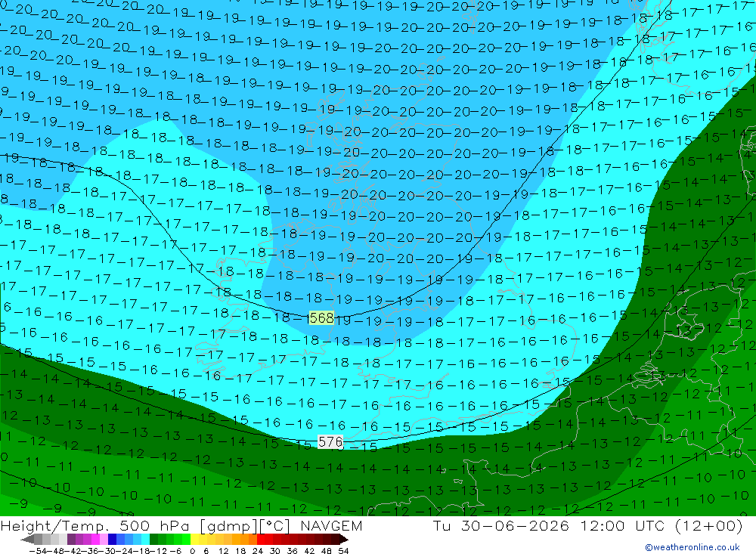
Task: Click the dark right arrow of color scale
Action: (x=343, y=540)
